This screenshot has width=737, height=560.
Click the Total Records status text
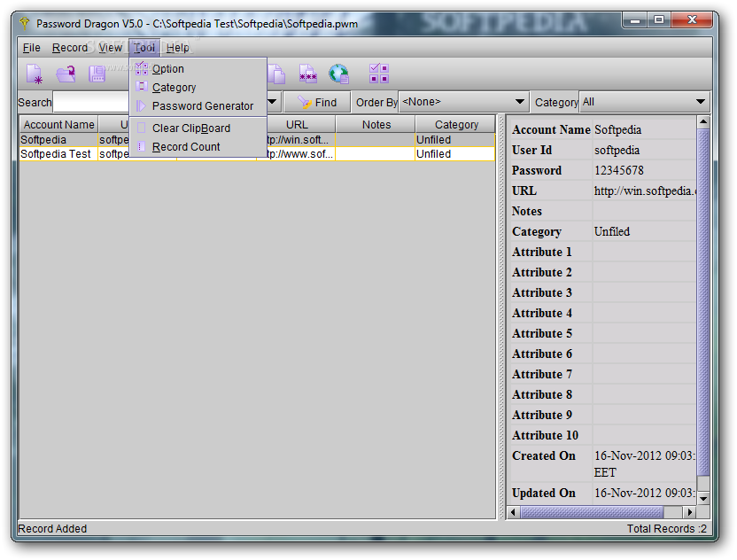666,528
